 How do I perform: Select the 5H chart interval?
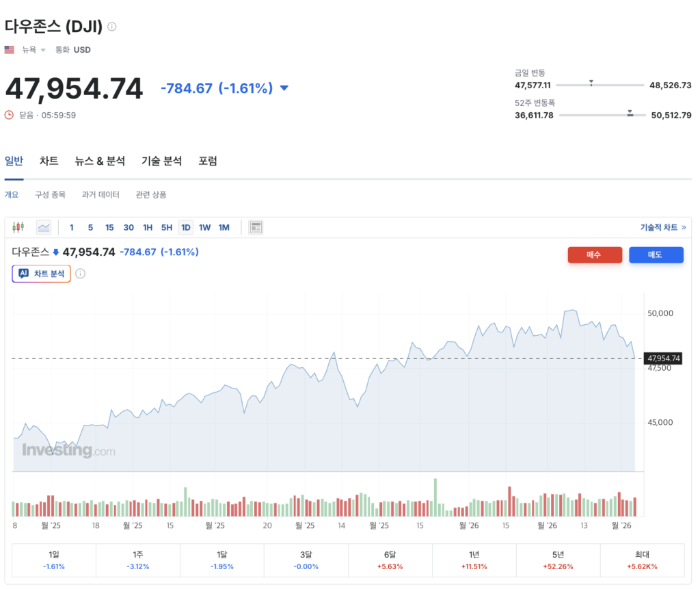coord(167,227)
